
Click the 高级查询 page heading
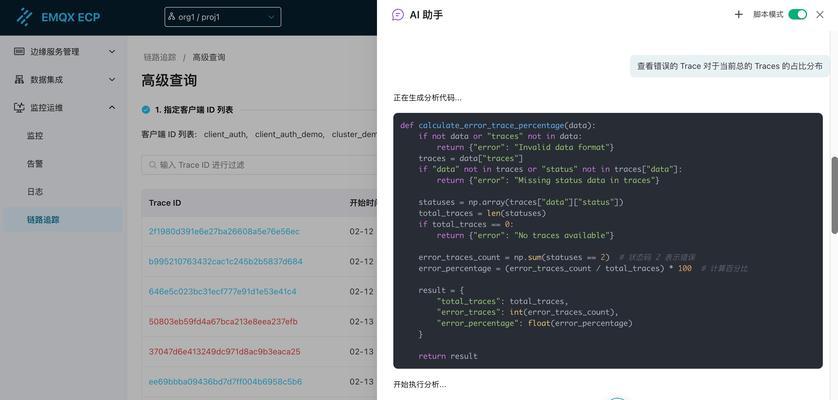[x=169, y=81]
